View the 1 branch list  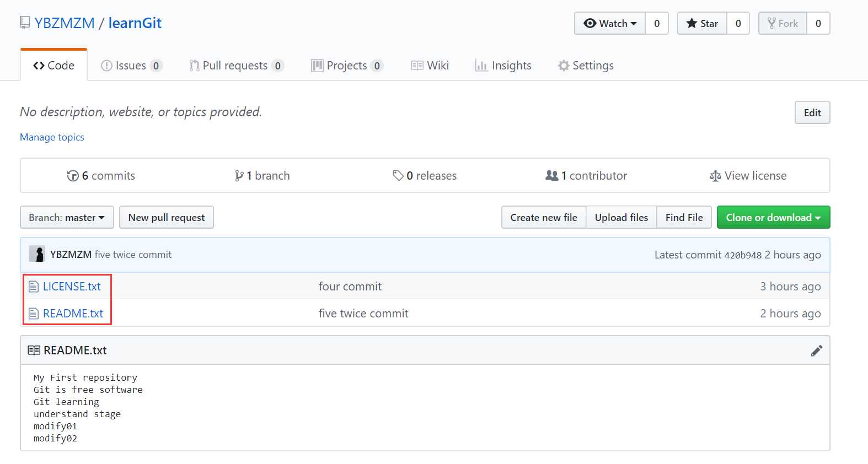coord(262,176)
